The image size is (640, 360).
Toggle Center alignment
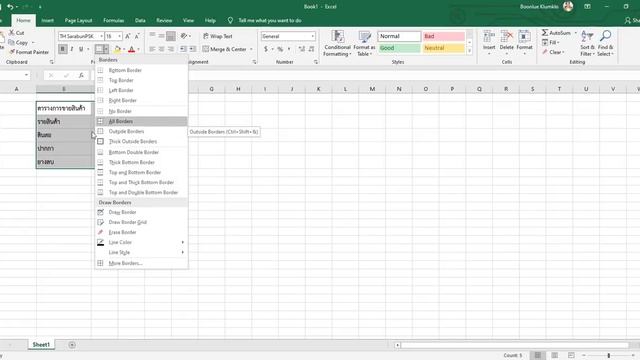[x=162, y=49]
